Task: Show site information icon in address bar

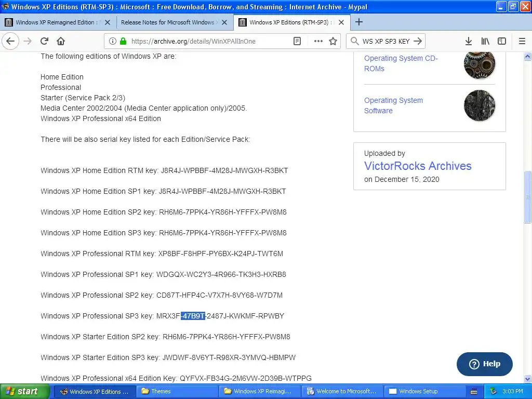Action: 113,41
